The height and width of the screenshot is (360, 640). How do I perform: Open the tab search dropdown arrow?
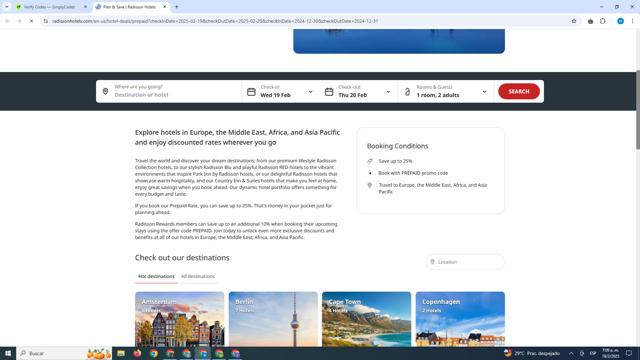[x=7, y=7]
